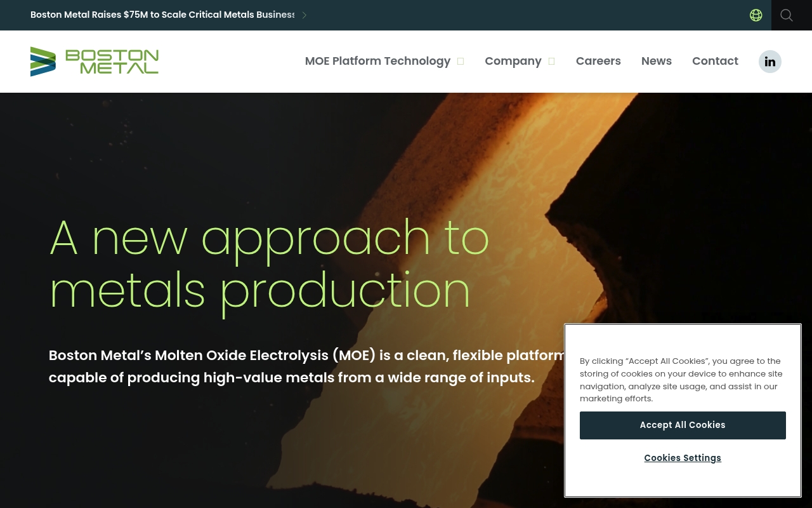Image resolution: width=812 pixels, height=508 pixels.
Task: Go to the Careers page
Action: click(598, 61)
